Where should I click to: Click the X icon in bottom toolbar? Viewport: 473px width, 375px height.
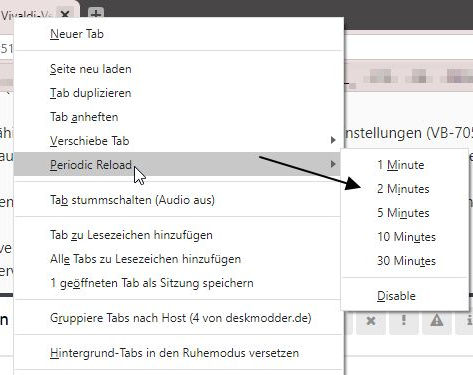(x=371, y=321)
